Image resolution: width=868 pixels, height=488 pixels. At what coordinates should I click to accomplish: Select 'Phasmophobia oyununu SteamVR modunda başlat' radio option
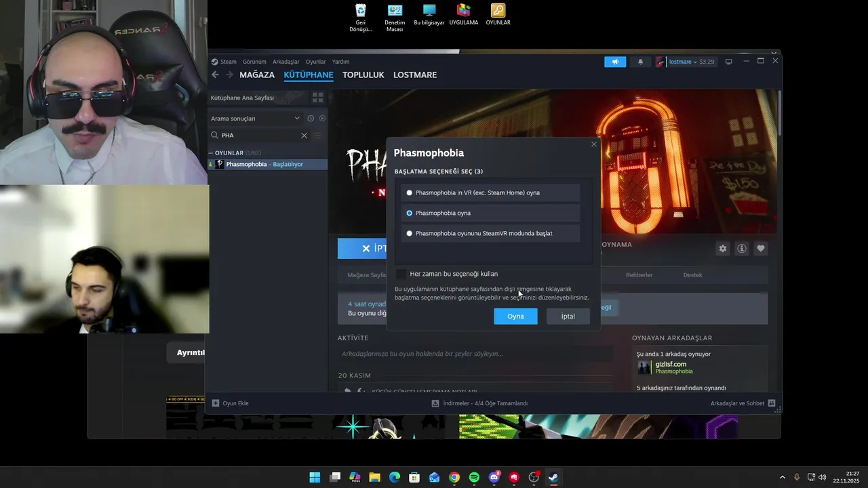pos(490,233)
